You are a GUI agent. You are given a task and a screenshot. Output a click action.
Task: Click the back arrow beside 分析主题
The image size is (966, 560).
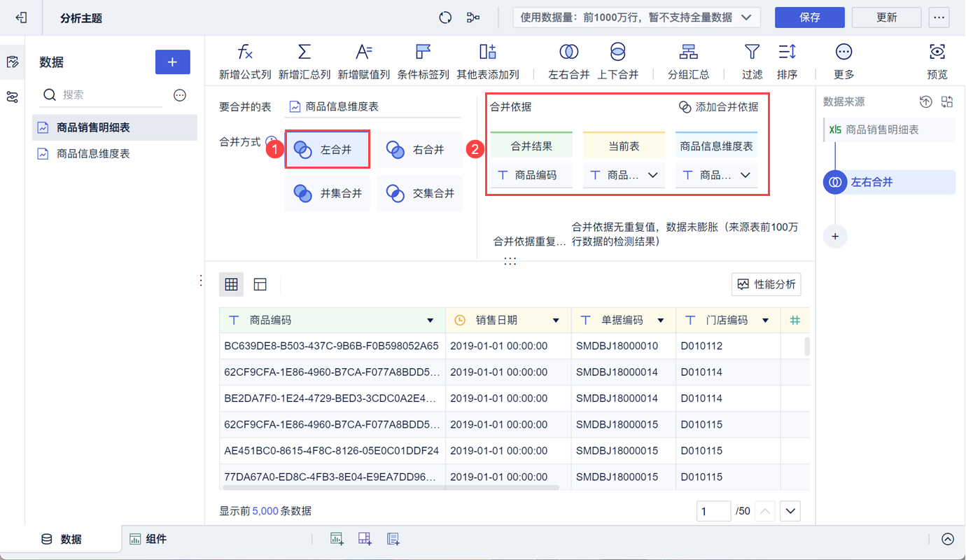[21, 17]
